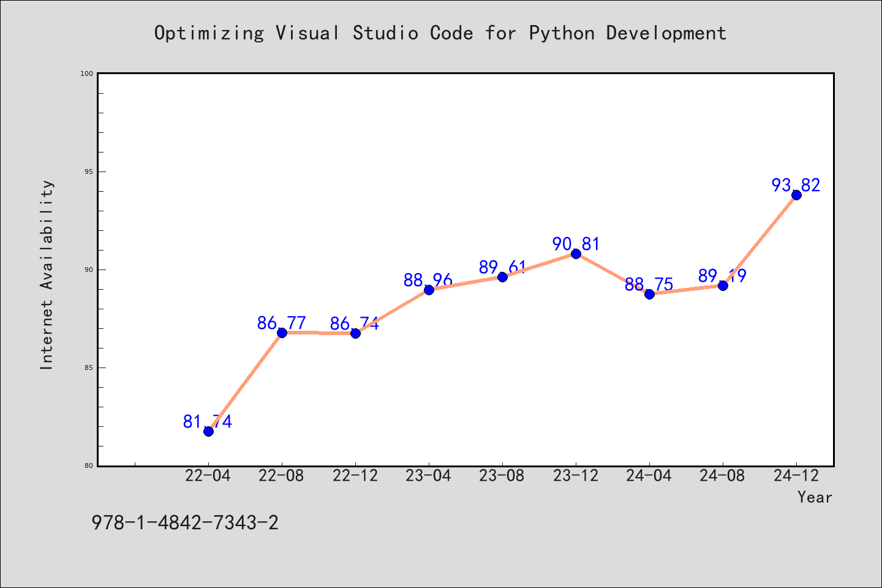The width and height of the screenshot is (882, 588).
Task: Click the value label '81.74'
Action: [208, 421]
